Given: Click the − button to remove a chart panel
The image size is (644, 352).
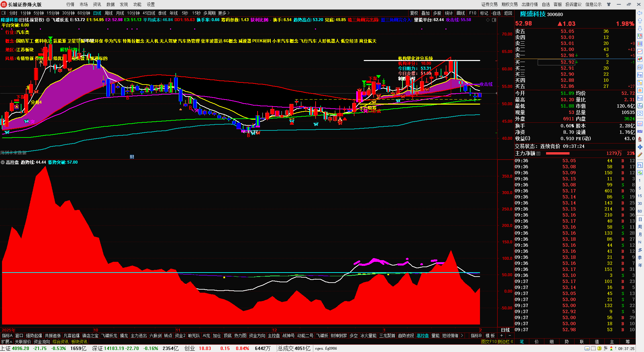Looking at the screenshot, I should pos(510,336).
